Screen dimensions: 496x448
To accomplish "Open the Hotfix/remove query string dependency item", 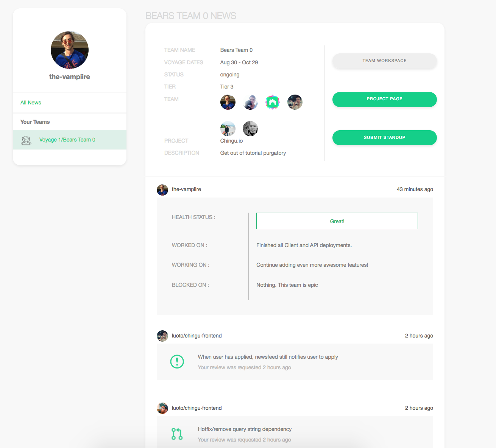I will (x=245, y=429).
